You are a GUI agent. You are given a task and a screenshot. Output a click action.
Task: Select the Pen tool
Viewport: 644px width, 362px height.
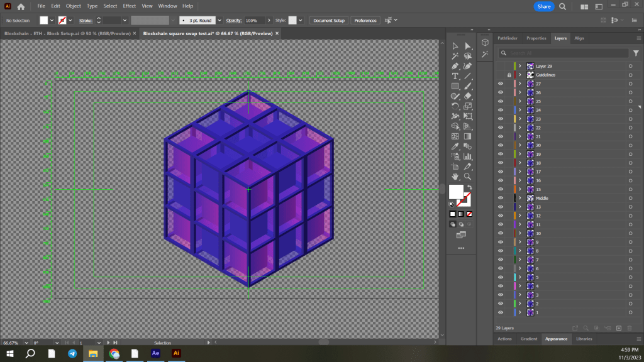coord(455,66)
